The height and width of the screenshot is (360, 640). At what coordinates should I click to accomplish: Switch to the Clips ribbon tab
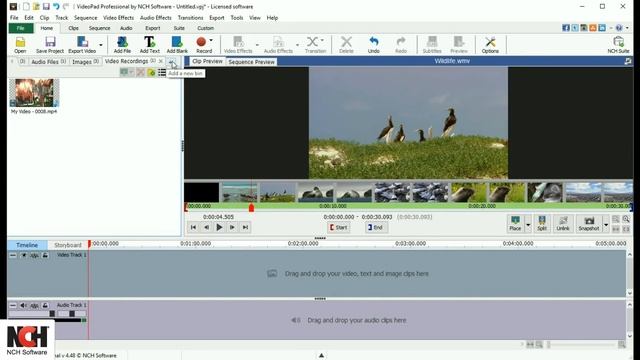click(x=73, y=28)
